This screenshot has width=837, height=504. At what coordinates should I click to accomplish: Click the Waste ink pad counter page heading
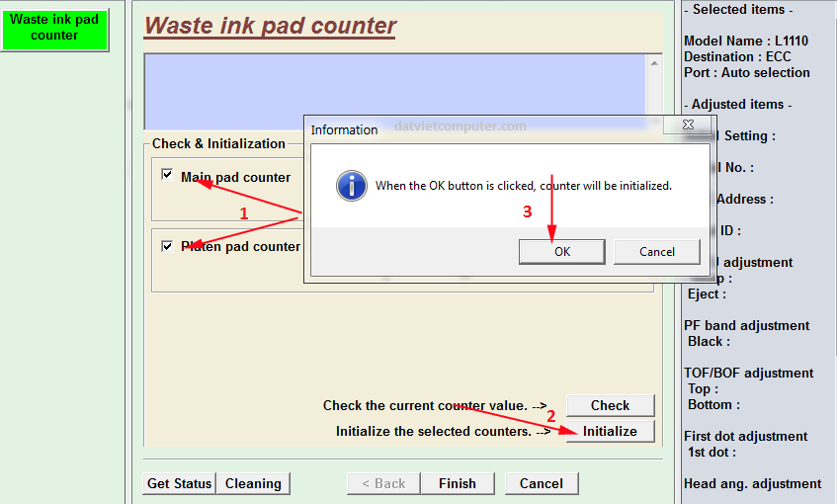(x=270, y=26)
